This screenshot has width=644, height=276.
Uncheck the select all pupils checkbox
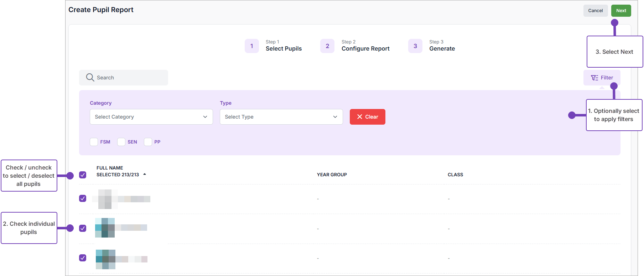(x=83, y=175)
